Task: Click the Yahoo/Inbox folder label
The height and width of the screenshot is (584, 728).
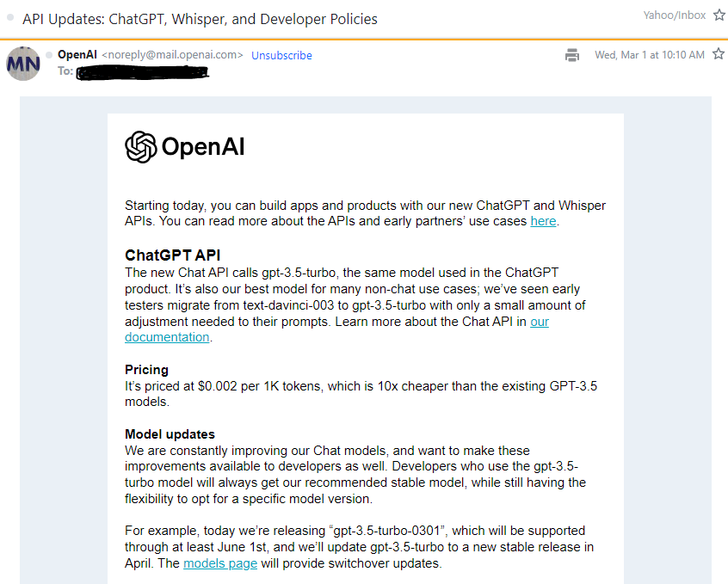Action: coord(674,15)
